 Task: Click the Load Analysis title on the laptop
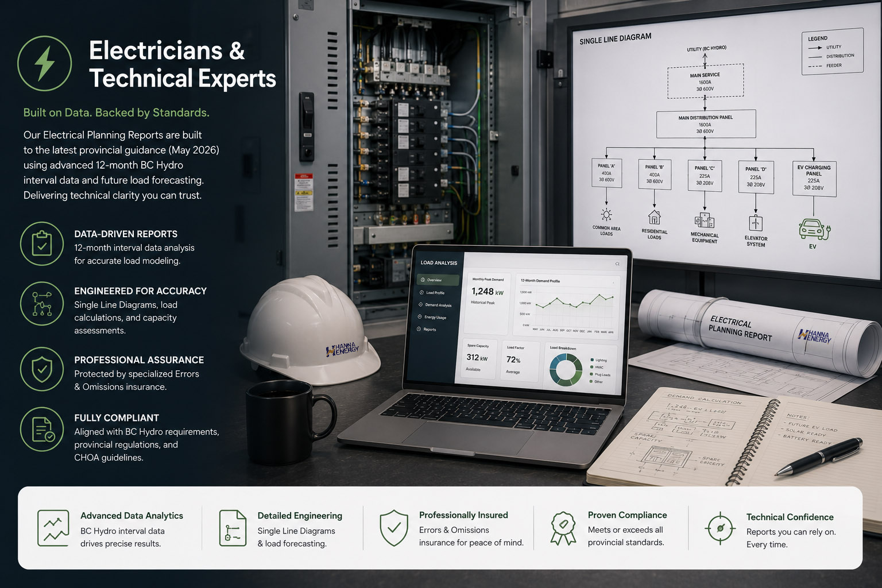click(x=439, y=263)
